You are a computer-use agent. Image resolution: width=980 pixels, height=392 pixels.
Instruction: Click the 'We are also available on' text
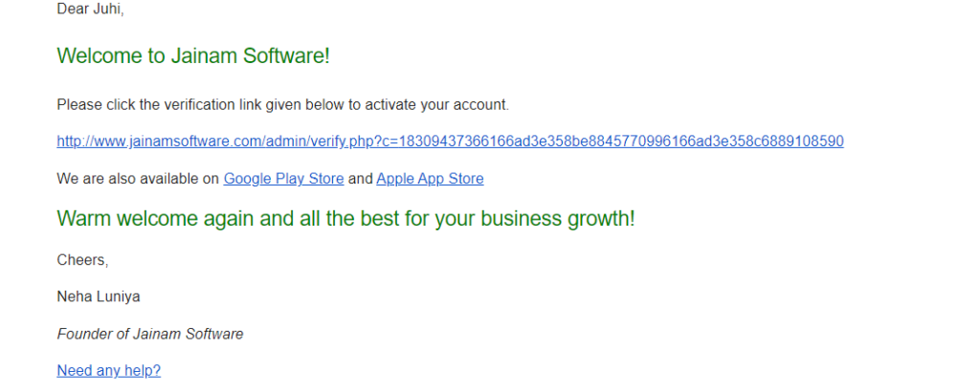[x=138, y=179]
